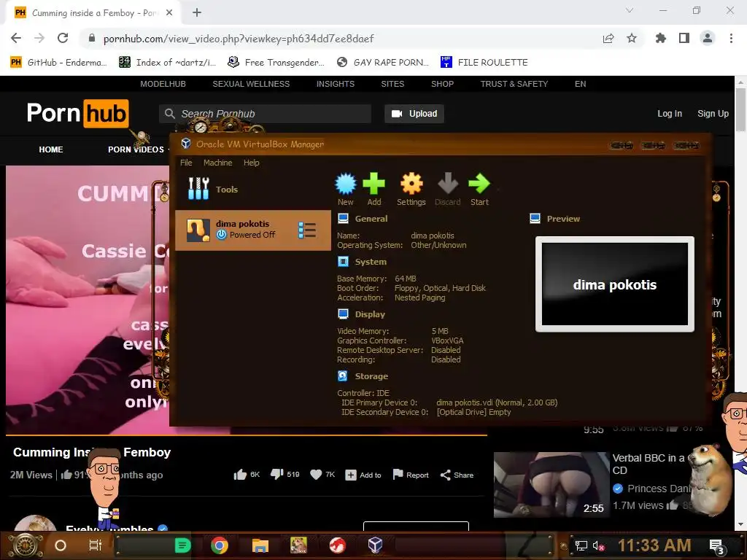This screenshot has width=747, height=560.
Task: Open the Index of ~dartz bookmark
Action: pos(167,63)
